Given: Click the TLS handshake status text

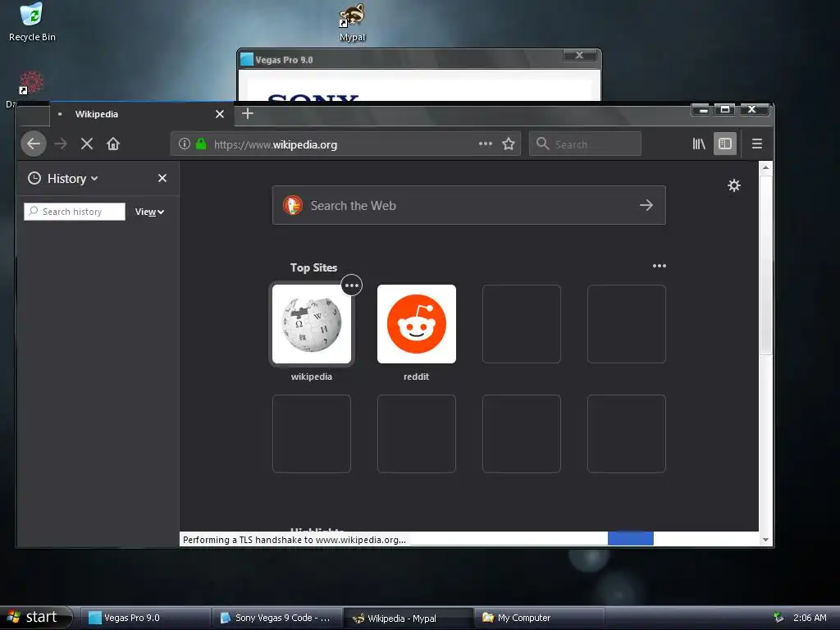Looking at the screenshot, I should click(294, 540).
